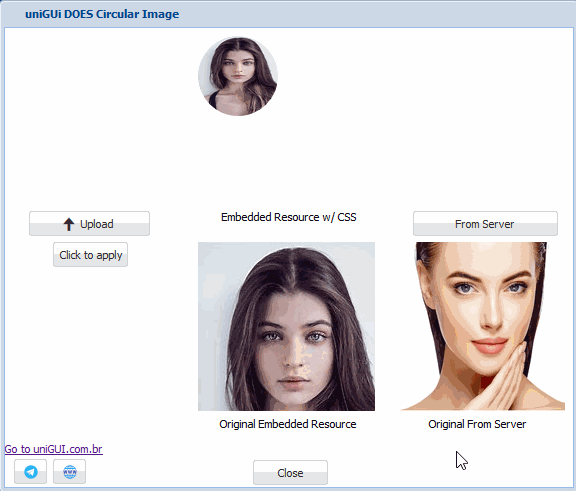Click the Original From Server caption
576x491 pixels.
point(477,424)
